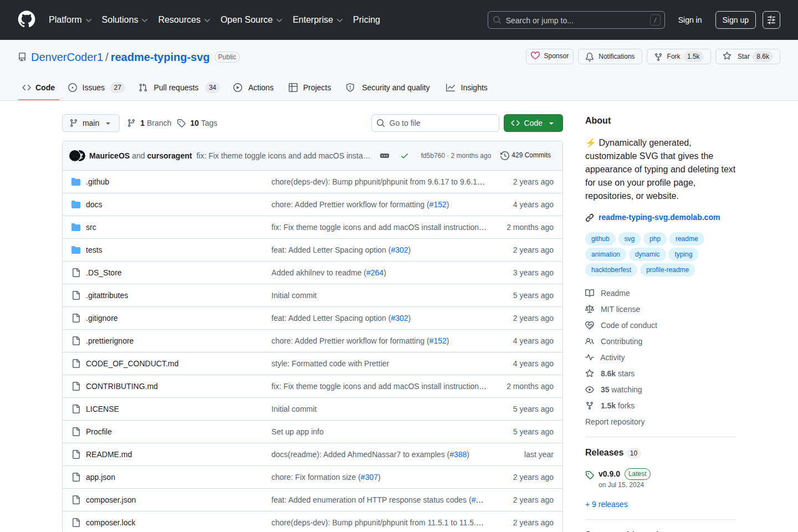View commit history via the clock icon

(504, 155)
